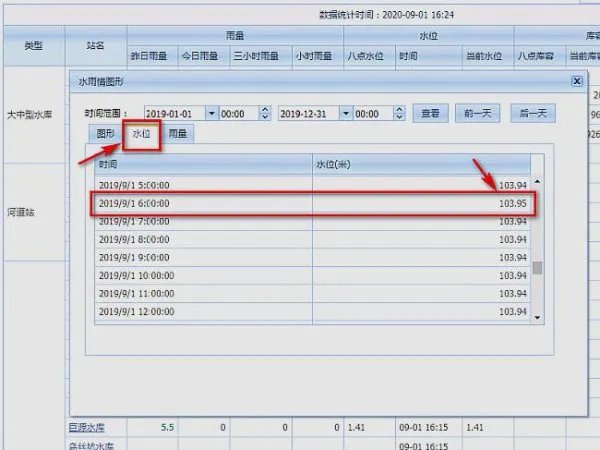This screenshot has height=450, width=600.
Task: Select row 2019/9/1 9:00:00
Action: 312,257
